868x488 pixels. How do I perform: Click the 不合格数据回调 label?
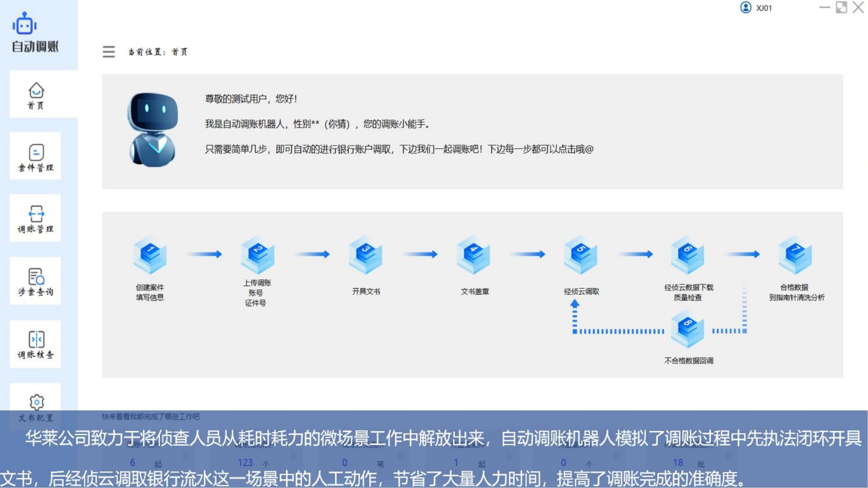(x=689, y=361)
